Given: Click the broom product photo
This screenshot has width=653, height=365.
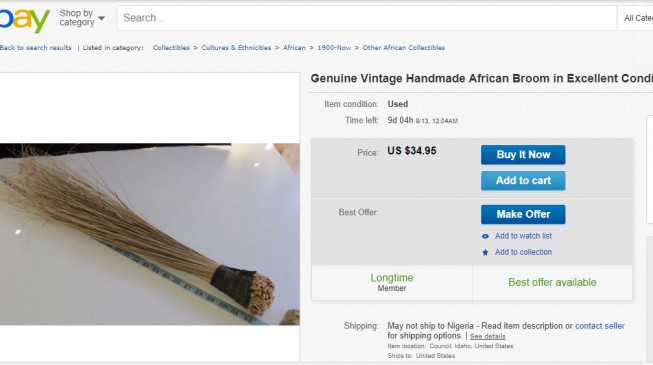Looking at the screenshot, I should pyautogui.click(x=150, y=234).
